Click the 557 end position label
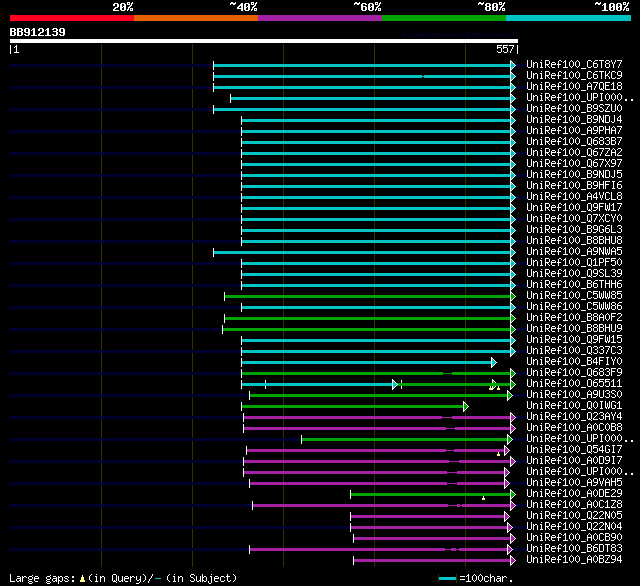Viewport: 640px width, 586px height. click(x=505, y=49)
